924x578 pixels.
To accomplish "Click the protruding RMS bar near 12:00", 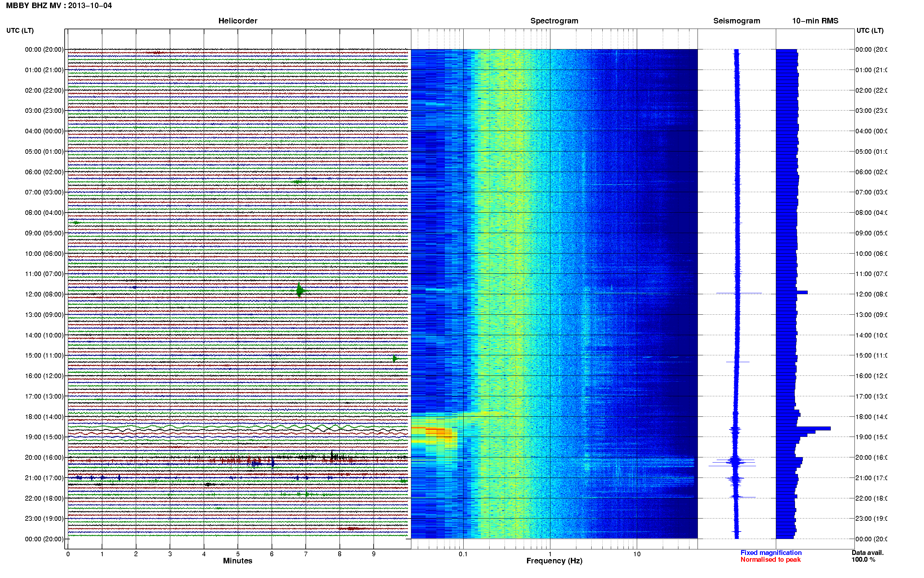I will tap(792, 293).
